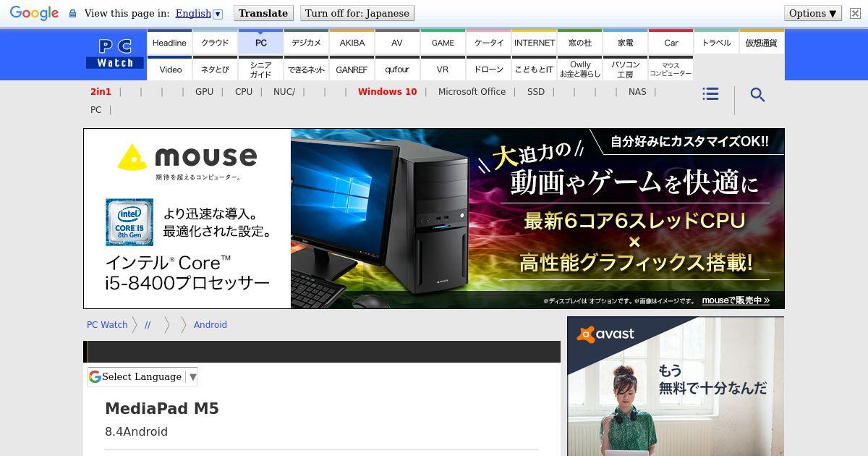
Task: Click PC link in second topic row
Action: point(95,110)
